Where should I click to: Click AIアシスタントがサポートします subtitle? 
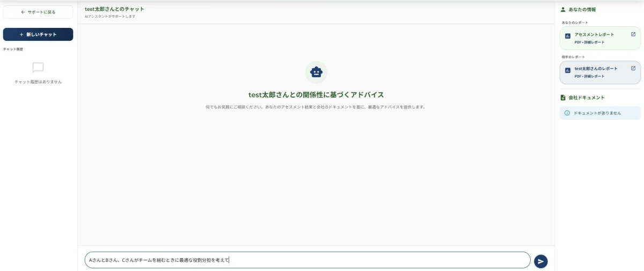point(110,17)
